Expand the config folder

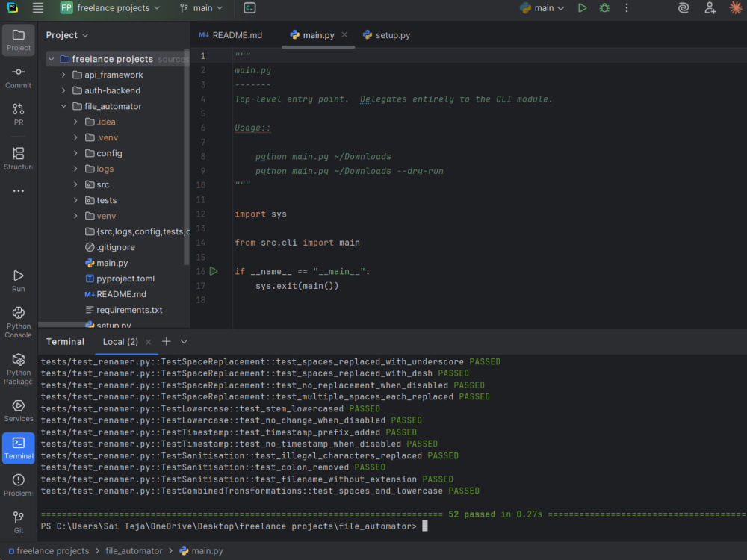(x=75, y=153)
